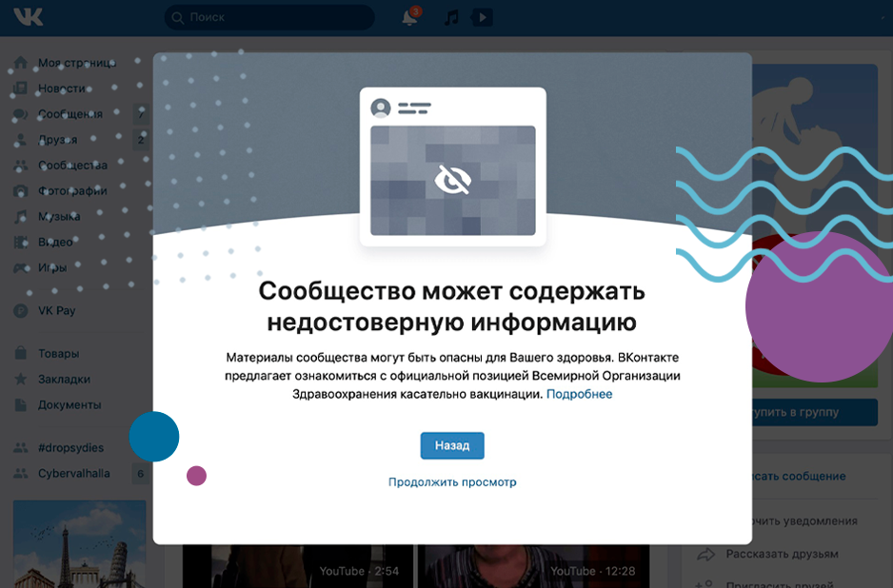The image size is (893, 588).
Task: Click the hidden-eye icon on blurred preview
Action: pyautogui.click(x=453, y=180)
